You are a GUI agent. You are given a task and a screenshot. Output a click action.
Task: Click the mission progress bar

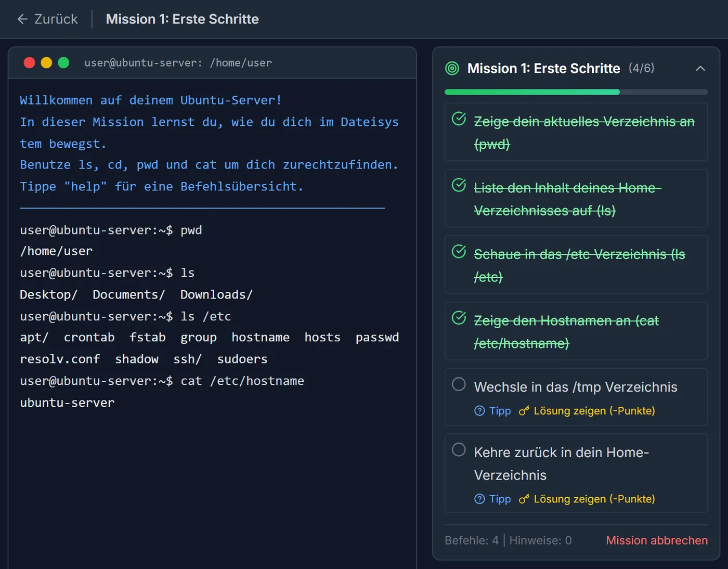(x=576, y=92)
